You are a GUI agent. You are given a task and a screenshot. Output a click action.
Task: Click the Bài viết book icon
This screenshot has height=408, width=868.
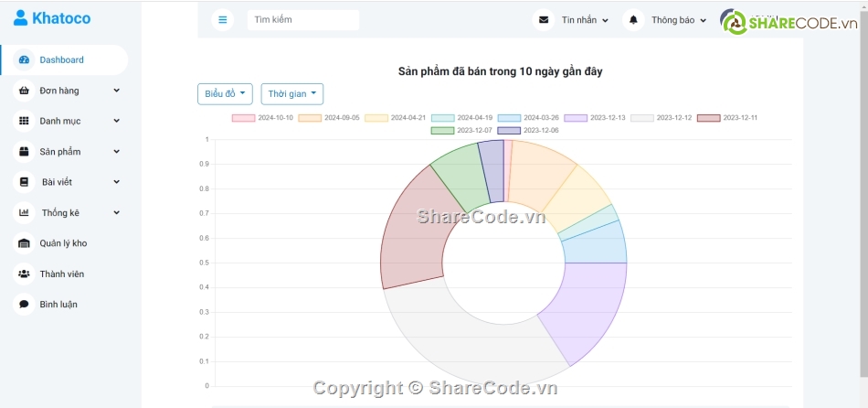[x=24, y=182]
